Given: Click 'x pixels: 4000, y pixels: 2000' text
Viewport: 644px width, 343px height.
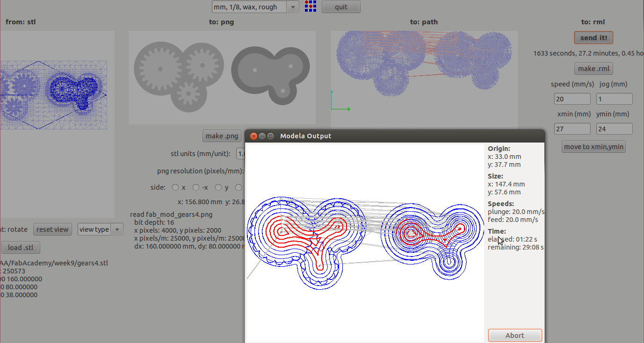Looking at the screenshot, I should pos(178,230).
